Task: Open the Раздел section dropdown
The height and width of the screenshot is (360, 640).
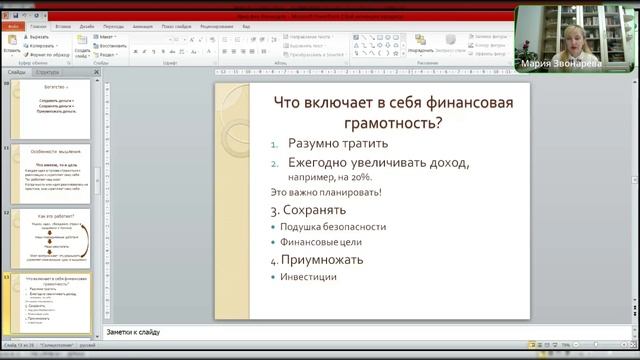Action: [106, 55]
